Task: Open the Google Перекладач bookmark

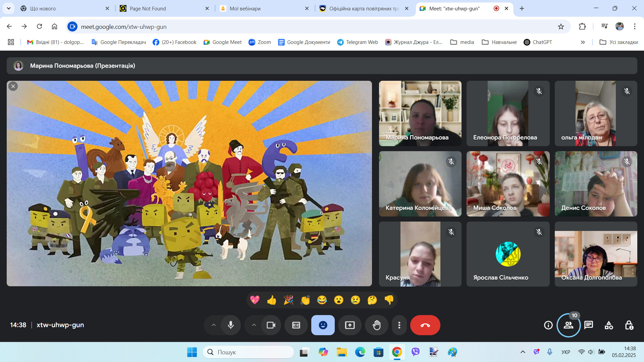Action: (119, 42)
